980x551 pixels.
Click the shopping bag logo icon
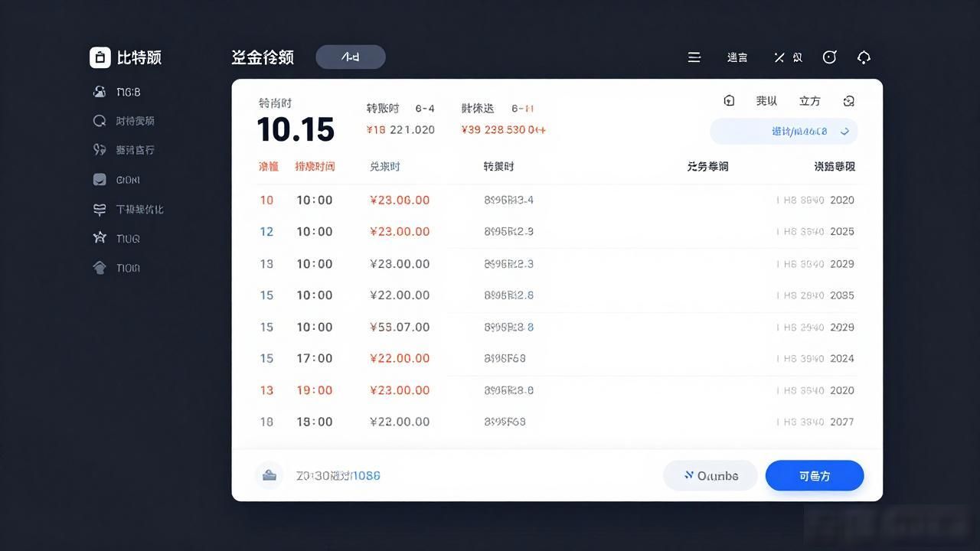(100, 57)
